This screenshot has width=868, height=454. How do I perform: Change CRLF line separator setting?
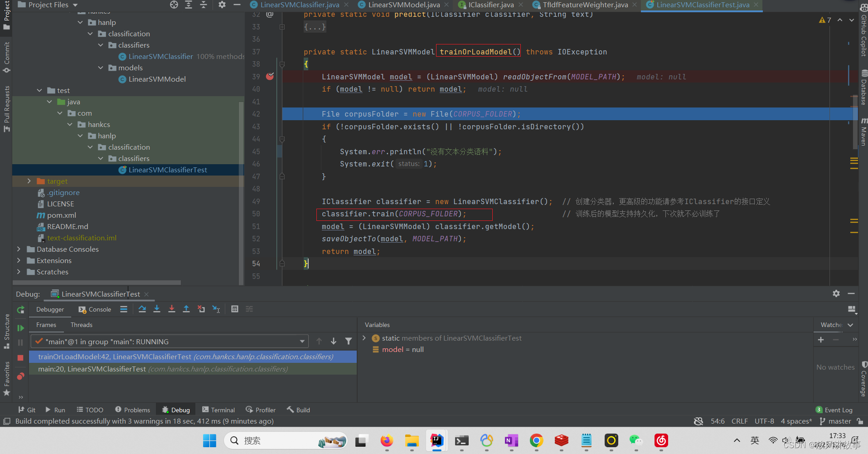[x=739, y=421]
